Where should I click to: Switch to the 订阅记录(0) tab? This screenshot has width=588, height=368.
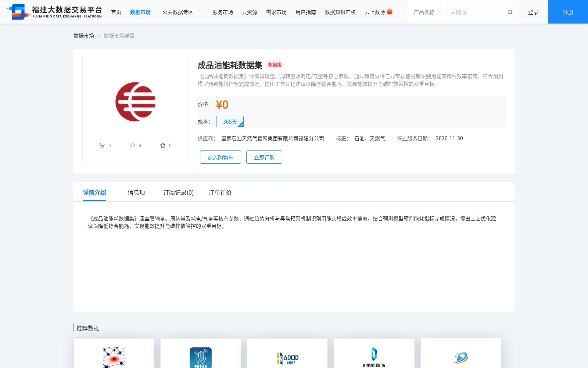click(179, 192)
